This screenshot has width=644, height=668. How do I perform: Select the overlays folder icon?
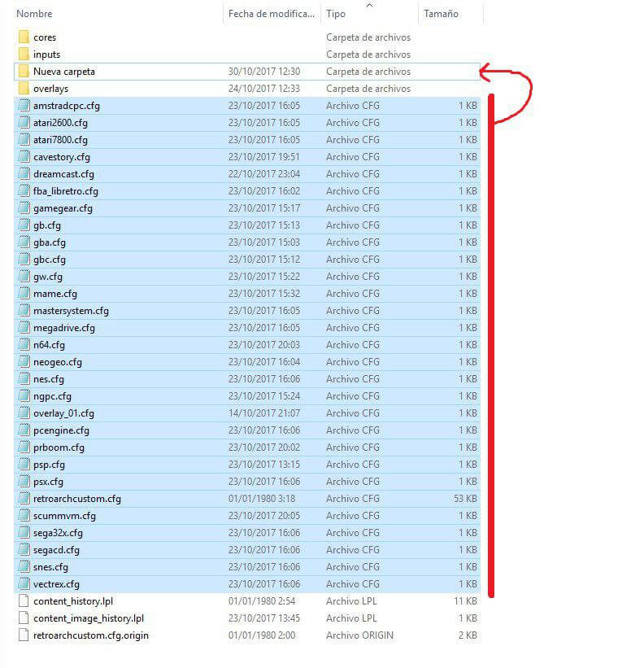pyautogui.click(x=24, y=89)
